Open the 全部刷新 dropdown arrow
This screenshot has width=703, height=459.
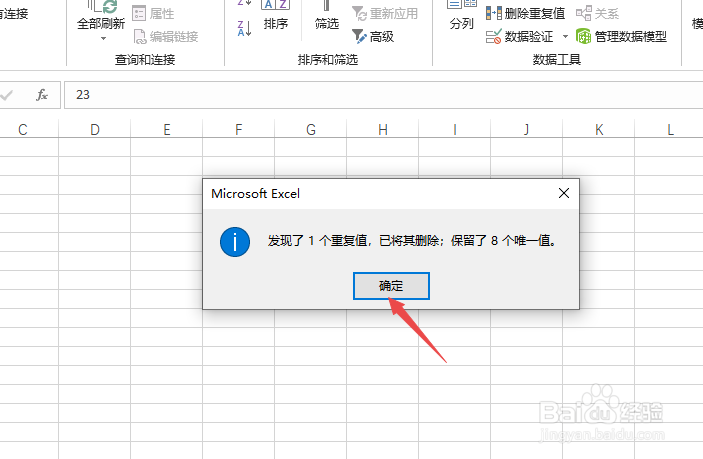(x=103, y=39)
